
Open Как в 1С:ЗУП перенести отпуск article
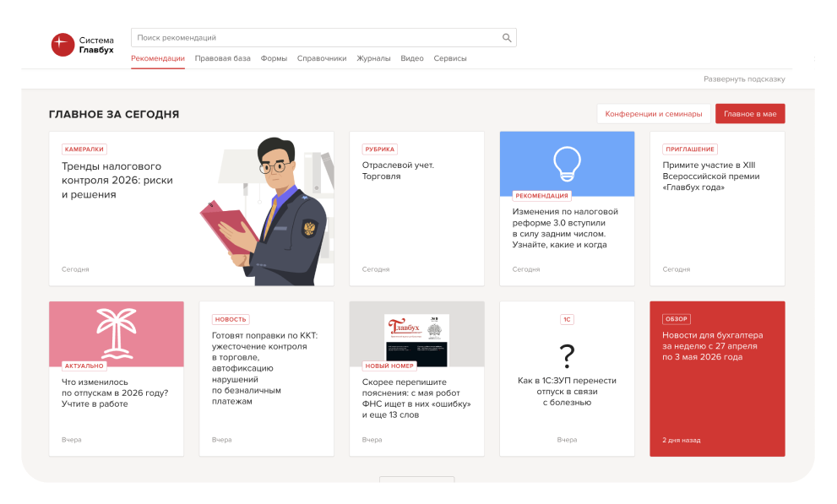click(x=567, y=392)
